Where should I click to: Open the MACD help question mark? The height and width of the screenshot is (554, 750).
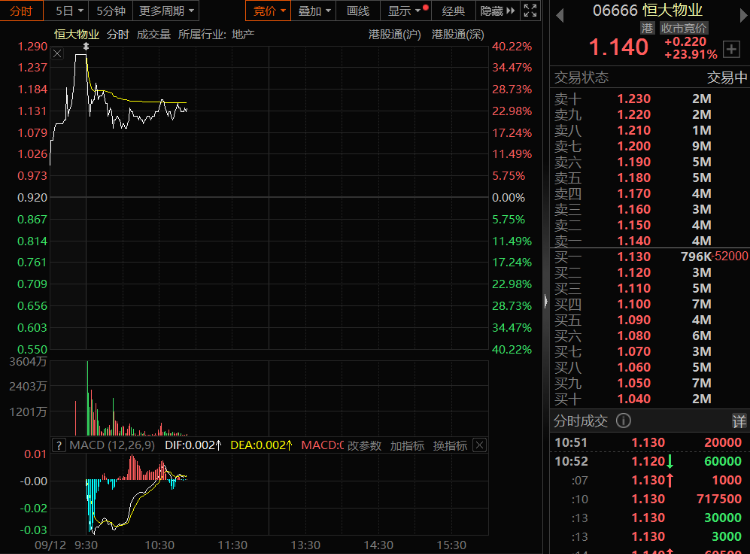point(58,445)
